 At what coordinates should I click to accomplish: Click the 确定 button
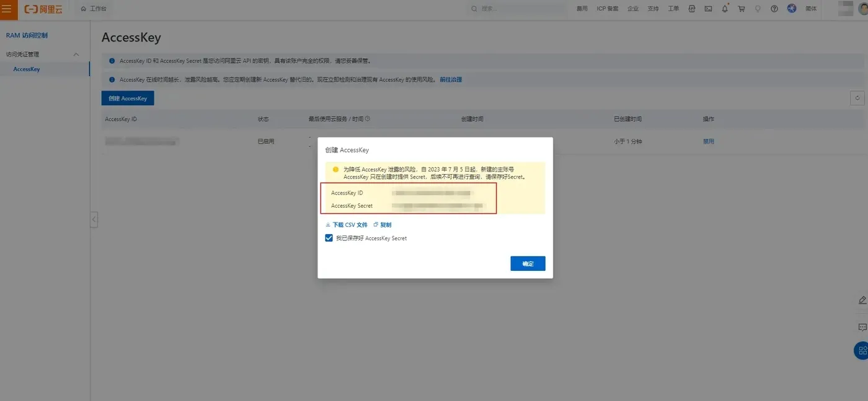tap(528, 263)
